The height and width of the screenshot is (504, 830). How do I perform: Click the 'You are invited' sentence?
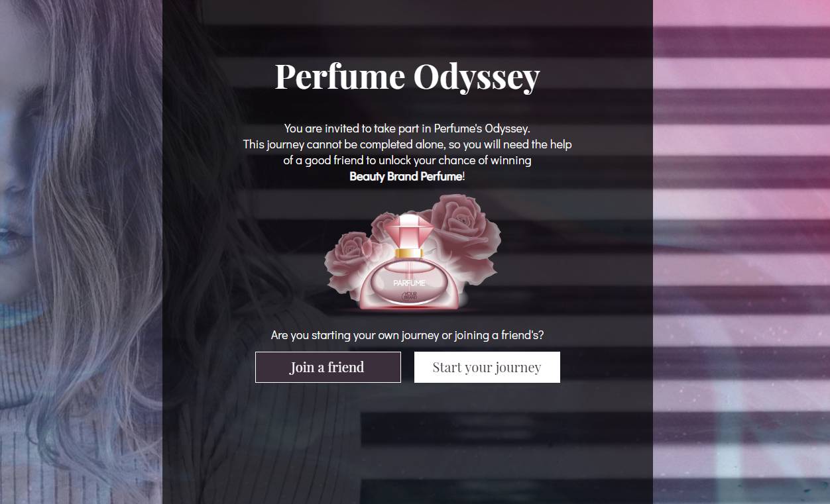pyautogui.click(x=407, y=128)
